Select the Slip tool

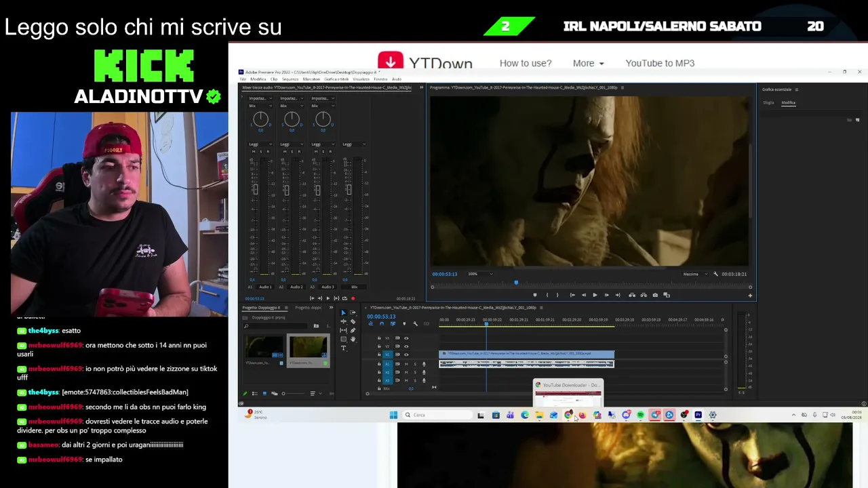tap(343, 331)
